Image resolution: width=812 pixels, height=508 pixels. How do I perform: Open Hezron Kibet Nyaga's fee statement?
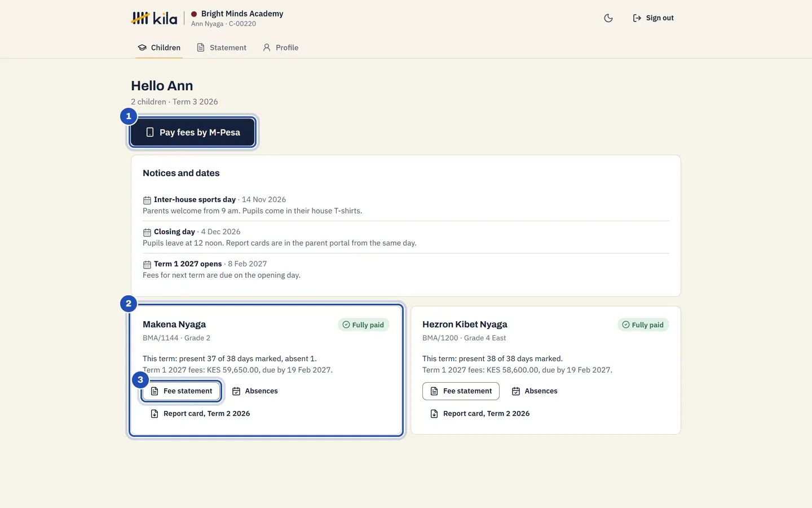(461, 391)
